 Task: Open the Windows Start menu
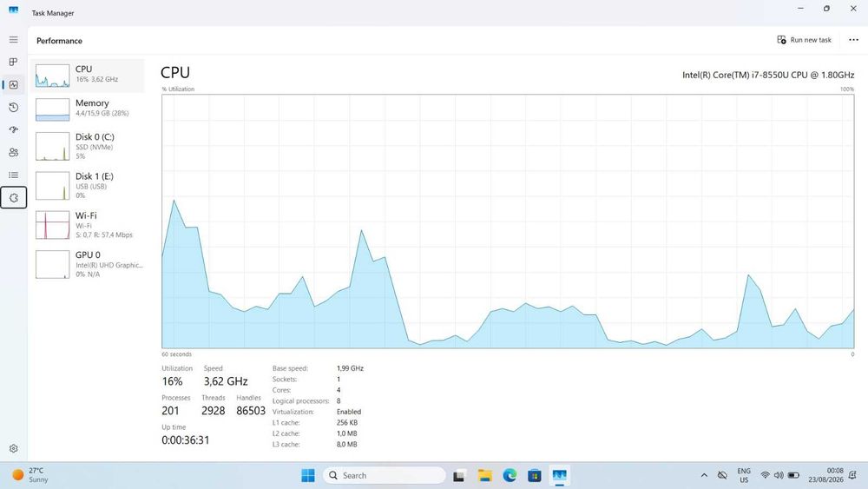308,475
